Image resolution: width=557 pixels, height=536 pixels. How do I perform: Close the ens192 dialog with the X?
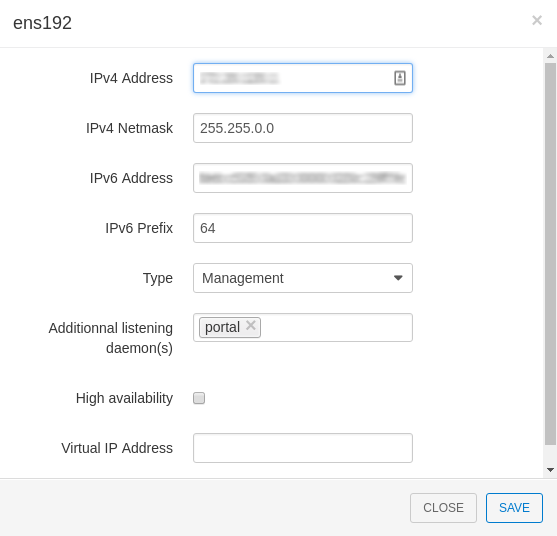coord(537,20)
